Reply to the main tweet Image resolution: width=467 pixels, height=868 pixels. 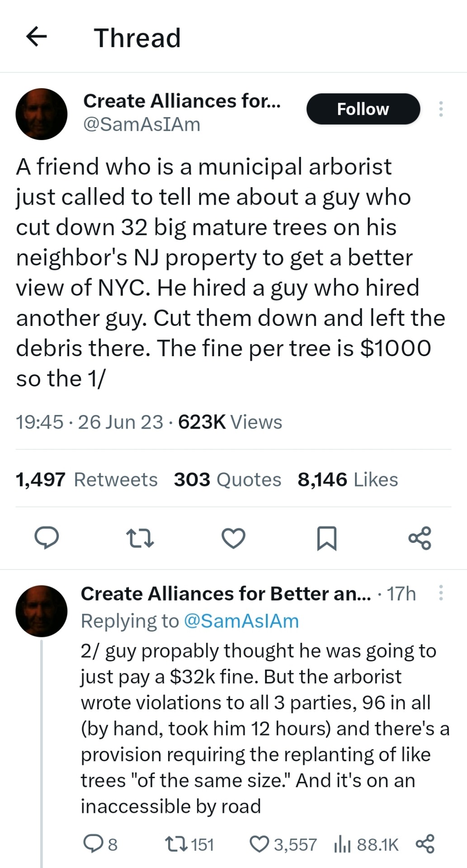coord(47,538)
